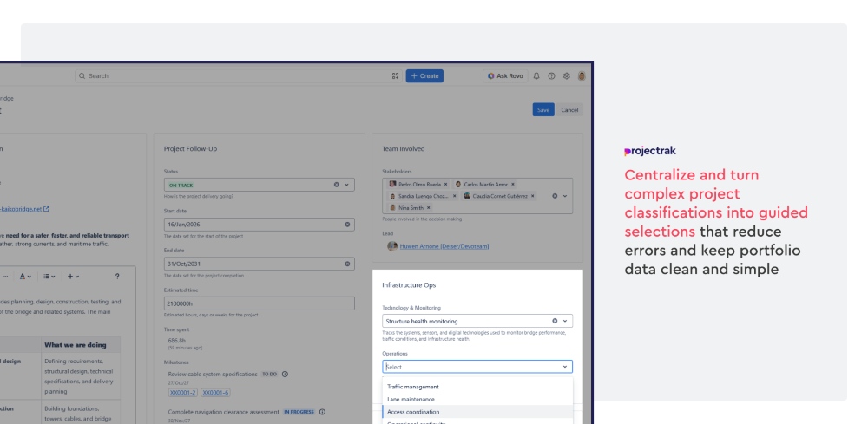This screenshot has height=424, width=868.
Task: Expand Technology & Monitoring dropdown
Action: pyautogui.click(x=565, y=321)
